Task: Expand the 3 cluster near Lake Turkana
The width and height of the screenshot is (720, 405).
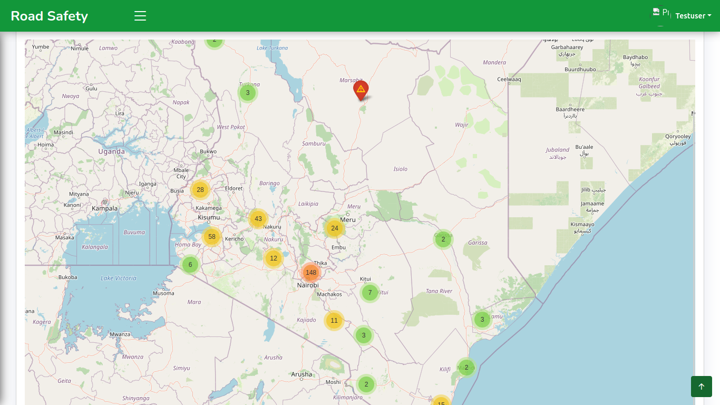Action: (x=248, y=93)
